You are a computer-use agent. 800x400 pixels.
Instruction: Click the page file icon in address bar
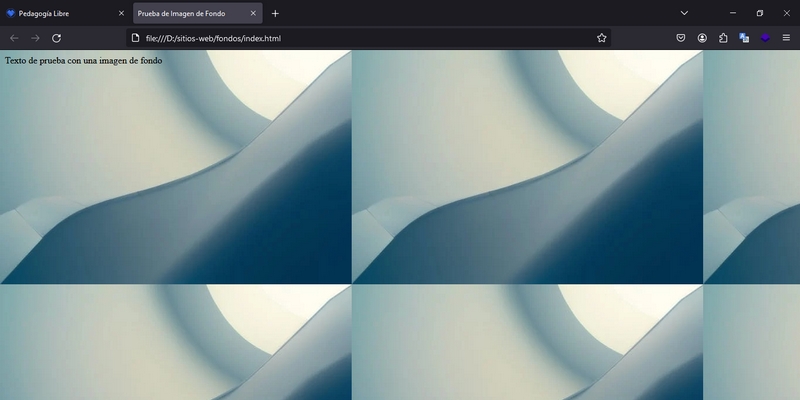[x=135, y=38]
